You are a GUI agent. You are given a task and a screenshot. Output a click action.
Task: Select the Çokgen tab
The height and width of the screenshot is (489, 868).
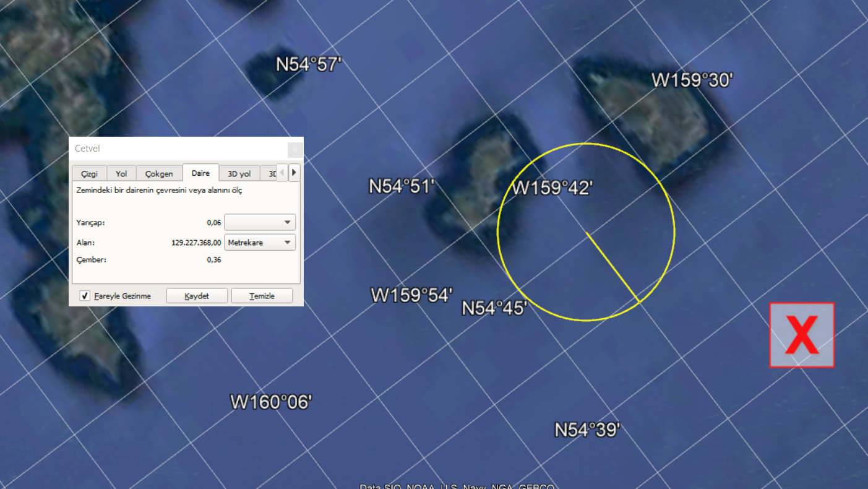click(x=159, y=174)
